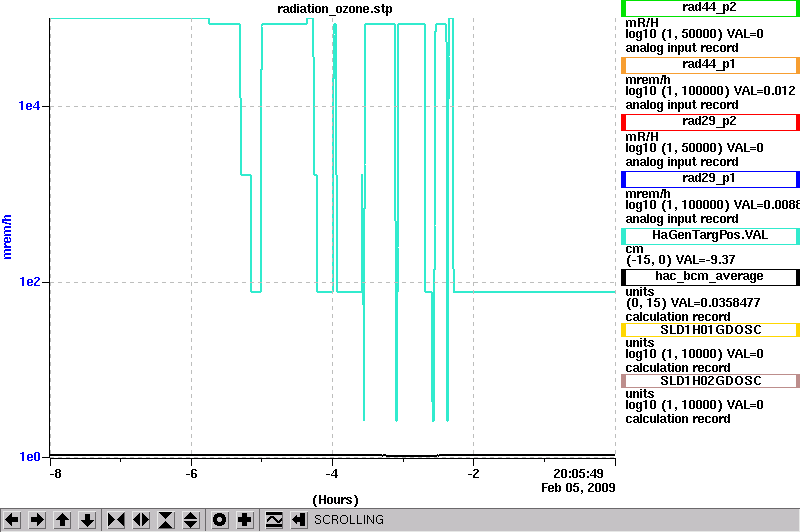The height and width of the screenshot is (532, 800).
Task: Zoom out vertically using the up-down triangles icon
Action: tap(190, 520)
